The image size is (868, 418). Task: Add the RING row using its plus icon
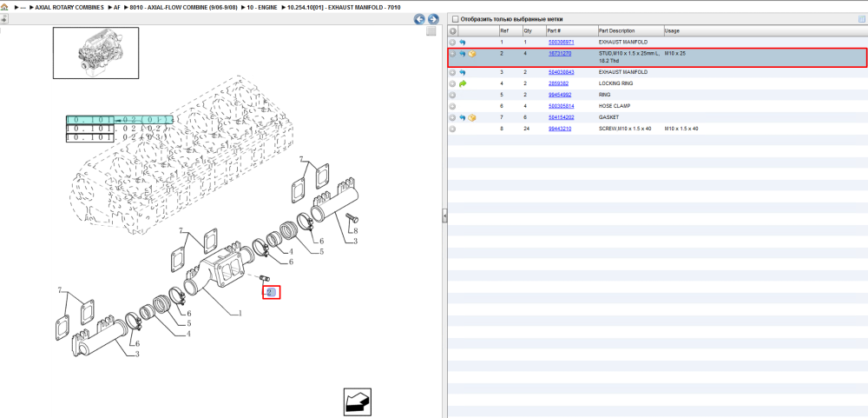[452, 95]
